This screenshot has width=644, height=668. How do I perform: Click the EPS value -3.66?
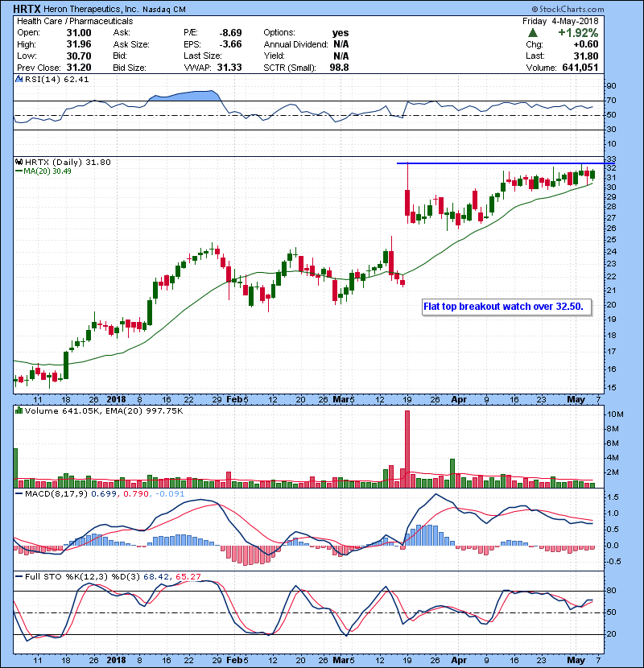230,44
